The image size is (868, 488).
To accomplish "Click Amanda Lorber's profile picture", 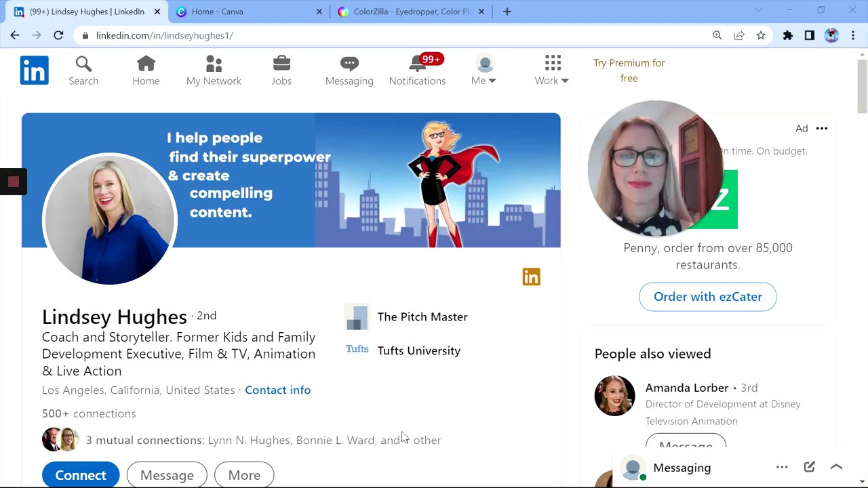I will tap(615, 396).
